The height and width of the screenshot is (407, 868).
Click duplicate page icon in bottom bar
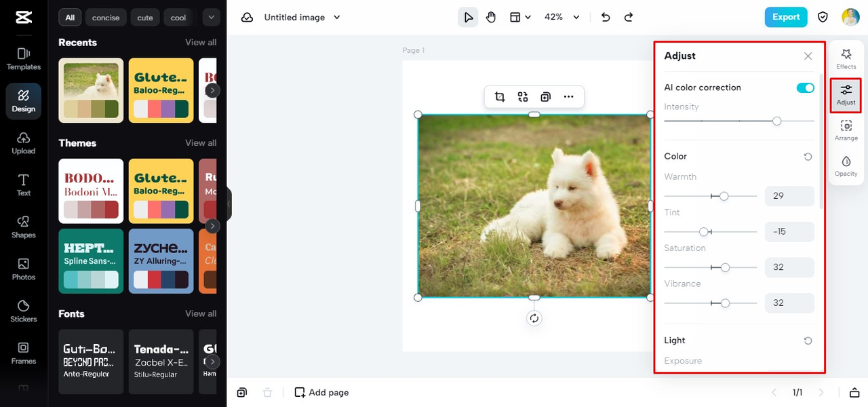[x=242, y=392]
